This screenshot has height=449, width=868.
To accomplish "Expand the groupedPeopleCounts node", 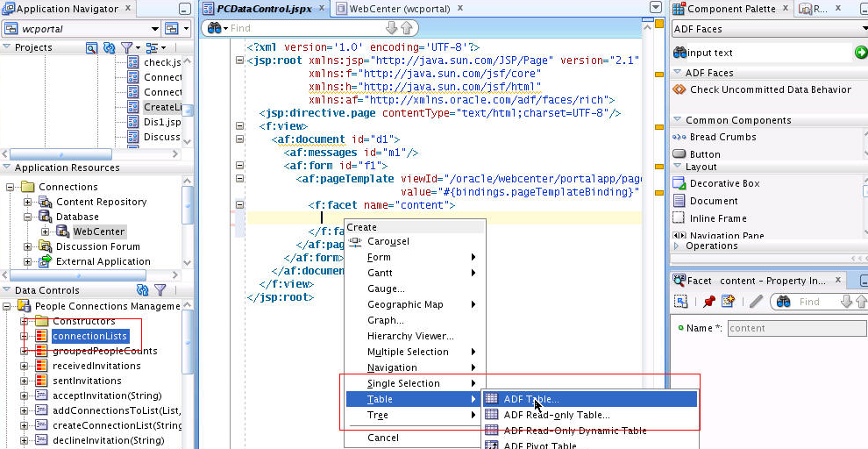I will click(24, 351).
